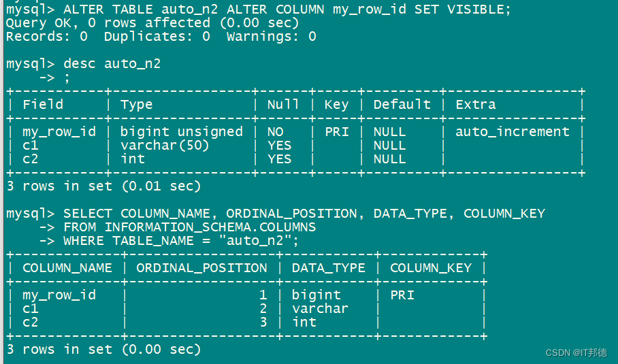Click the "FROM INFORMATION_SCHEMA.COLUMNS" query line
The width and height of the screenshot is (618, 364).
point(190,227)
